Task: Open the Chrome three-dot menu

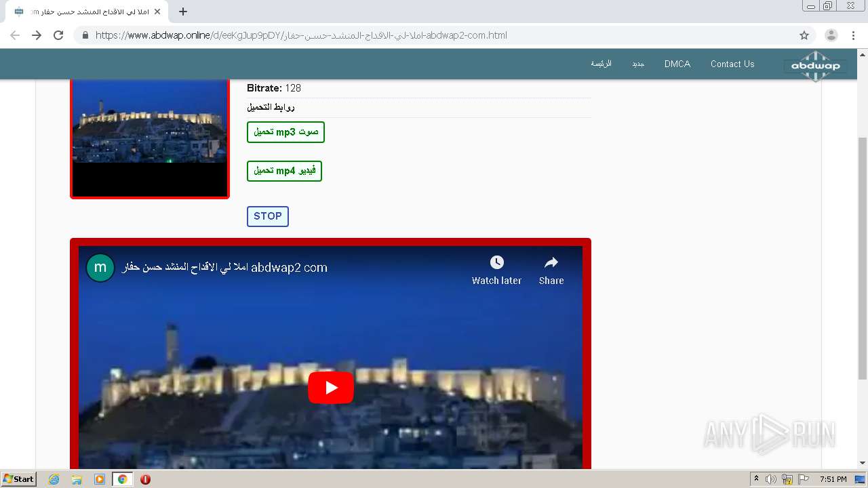Action: pyautogui.click(x=853, y=35)
